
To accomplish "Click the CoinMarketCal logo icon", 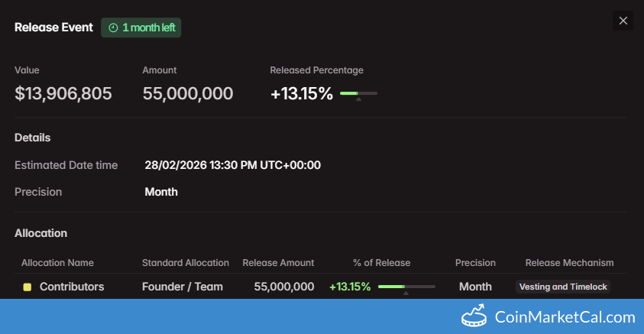I will pyautogui.click(x=474, y=316).
